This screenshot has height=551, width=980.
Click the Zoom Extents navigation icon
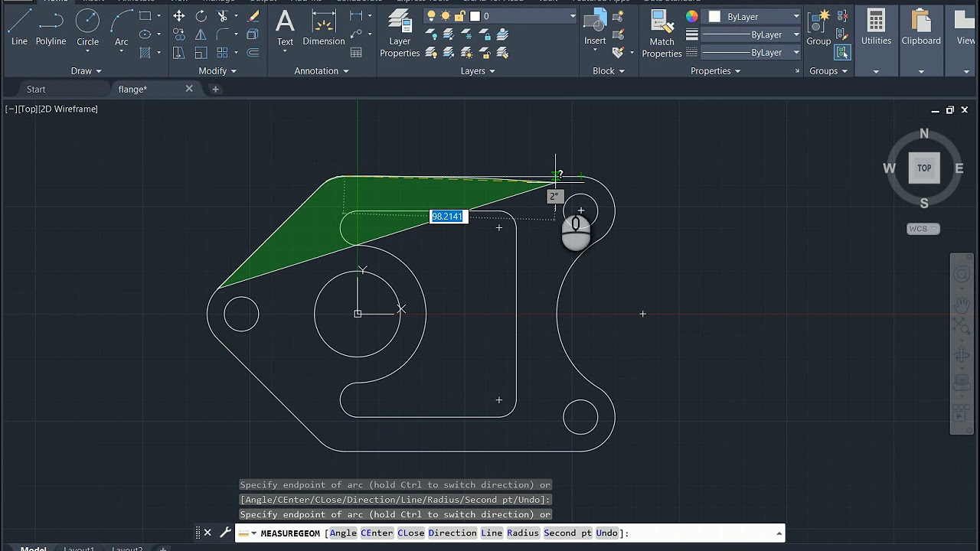(961, 328)
